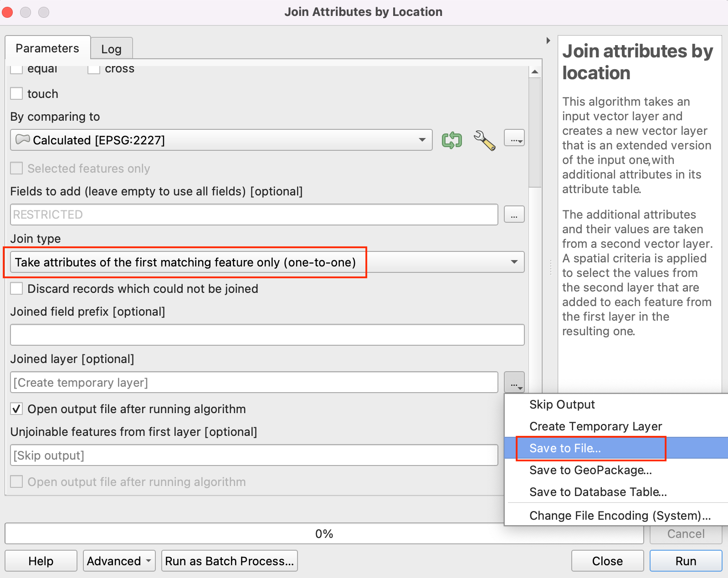
Task: Open advanced options wrench icon
Action: (484, 140)
